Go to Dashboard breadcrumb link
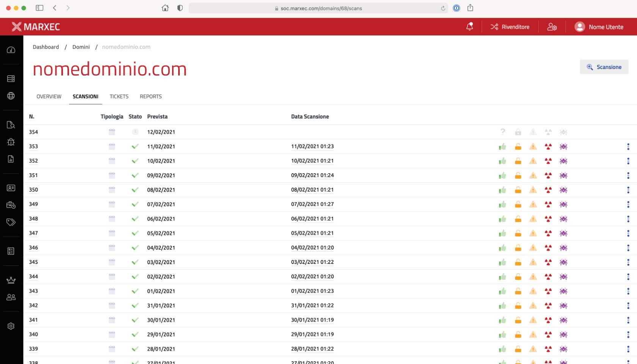This screenshot has width=637, height=364. (46, 47)
